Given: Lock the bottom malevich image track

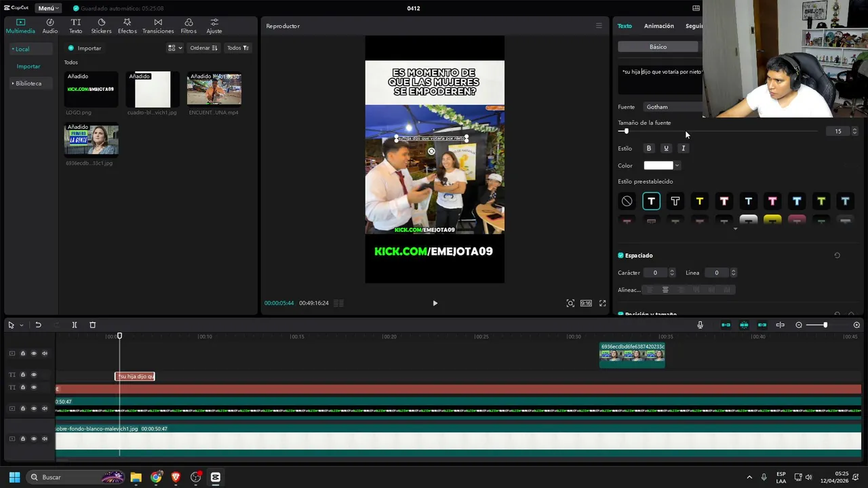Looking at the screenshot, I should click(22, 439).
